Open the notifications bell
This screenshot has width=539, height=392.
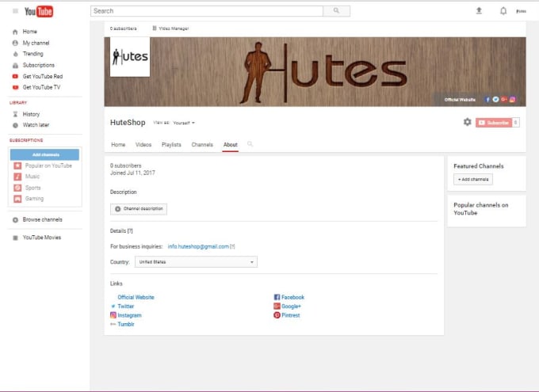pos(503,11)
